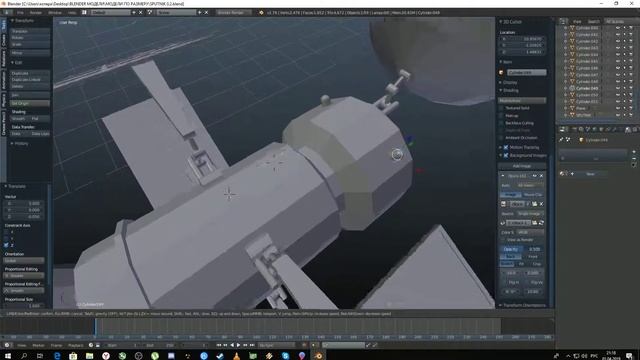The height and width of the screenshot is (360, 640).
Task: Enable the Matcap checkbox
Action: point(502,116)
